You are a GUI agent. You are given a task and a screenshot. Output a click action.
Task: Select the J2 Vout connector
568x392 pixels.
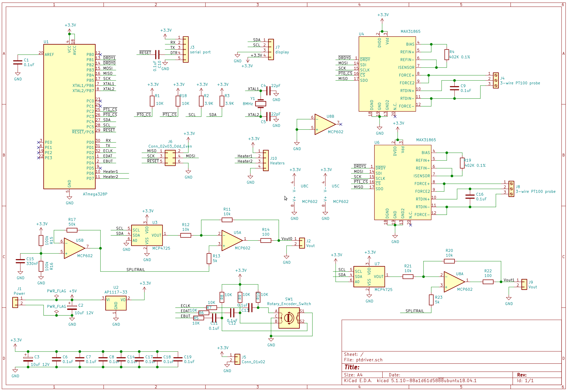coord(302,243)
